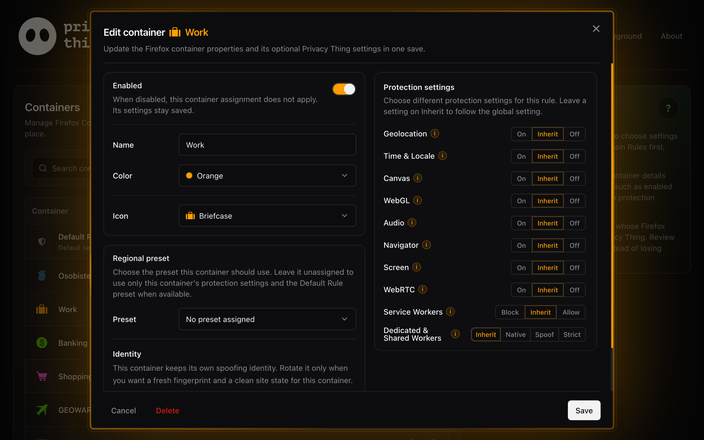Click the Default shield icon in the background list
This screenshot has height=440, width=704.
42,242
